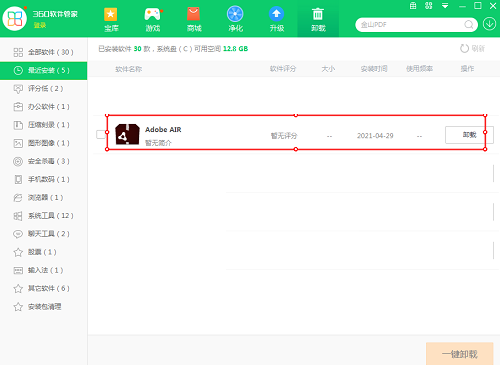Open the 游戏 gamepad icon
This screenshot has height=365, width=500.
pyautogui.click(x=152, y=15)
